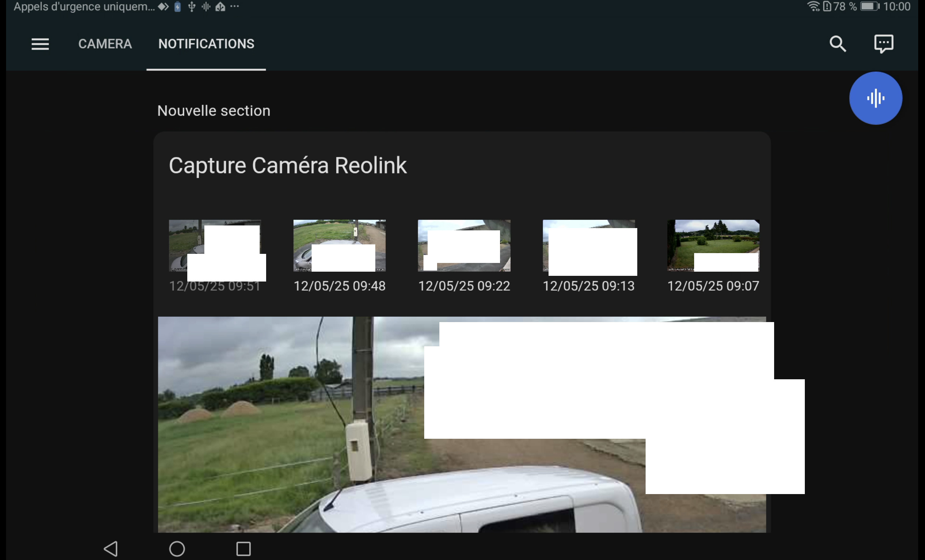Image resolution: width=925 pixels, height=560 pixels.
Task: Tap the large camera capture preview image
Action: (x=462, y=424)
